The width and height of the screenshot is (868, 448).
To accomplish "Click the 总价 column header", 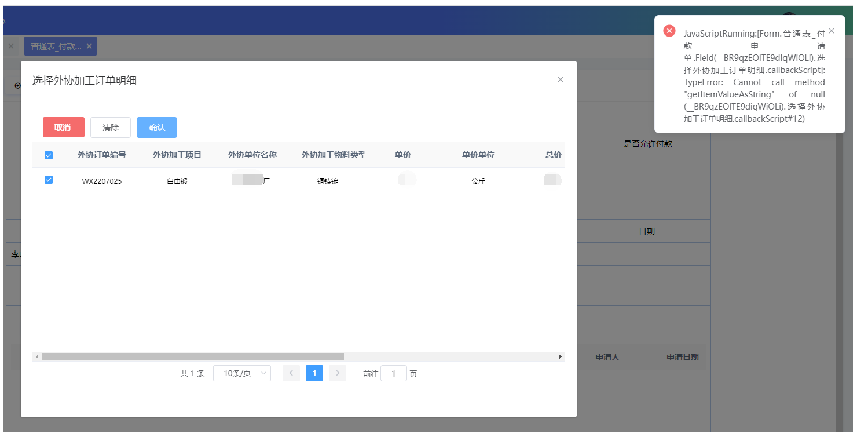I will pyautogui.click(x=554, y=155).
